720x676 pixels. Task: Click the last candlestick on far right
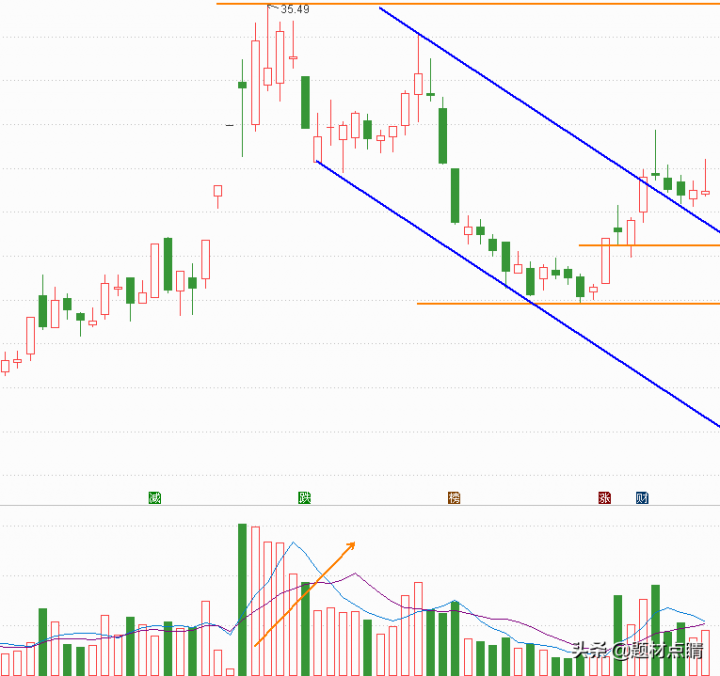tap(705, 190)
